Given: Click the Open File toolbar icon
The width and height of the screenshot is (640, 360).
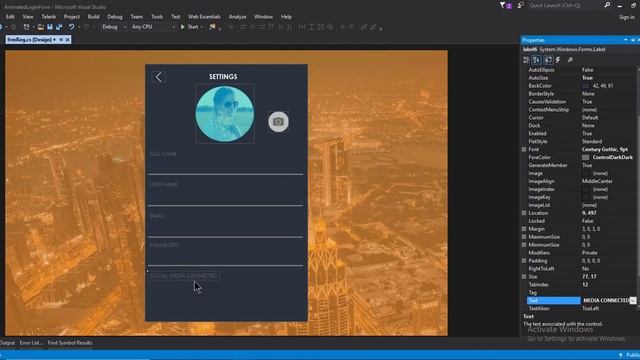Looking at the screenshot, I should click(x=40, y=27).
